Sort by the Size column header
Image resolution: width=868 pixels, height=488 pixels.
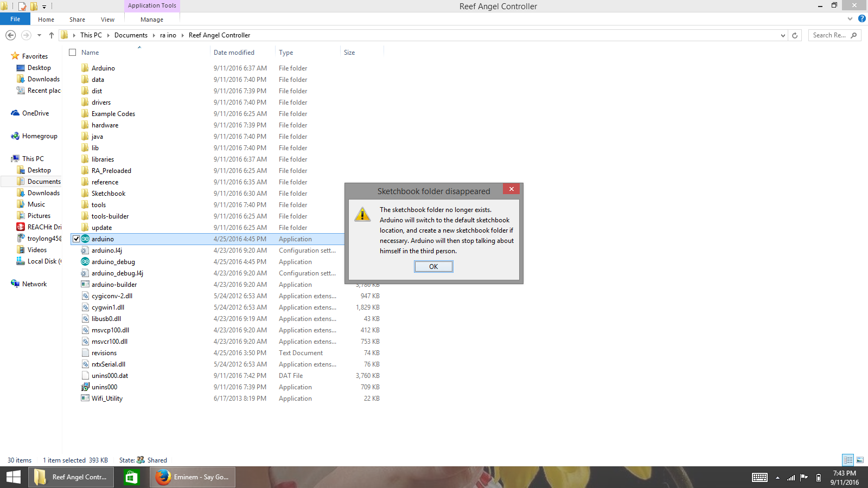(349, 53)
